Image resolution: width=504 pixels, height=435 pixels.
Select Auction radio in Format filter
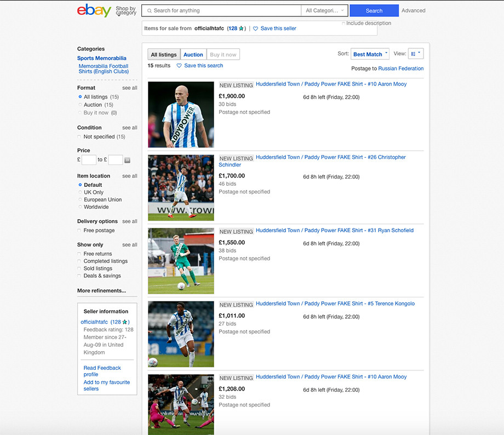click(80, 105)
